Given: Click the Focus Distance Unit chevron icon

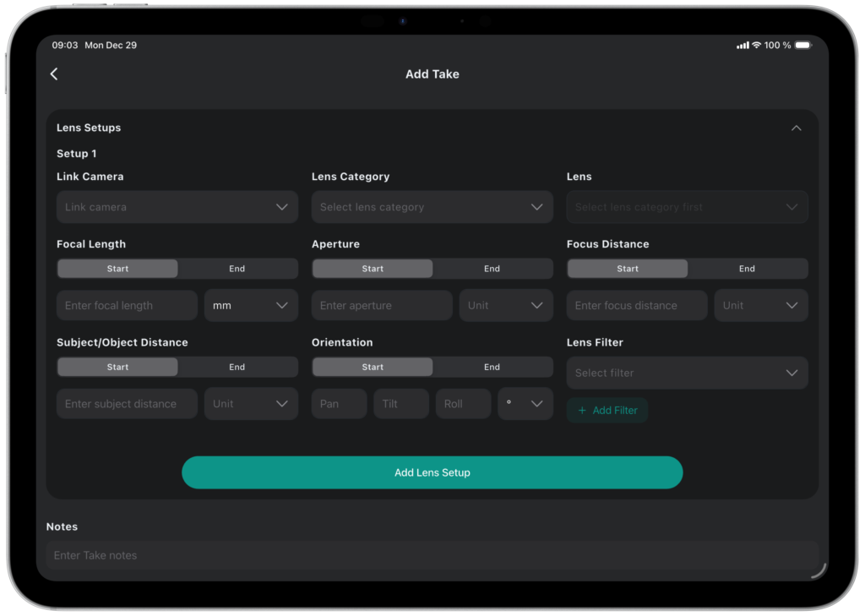Looking at the screenshot, I should coord(792,306).
